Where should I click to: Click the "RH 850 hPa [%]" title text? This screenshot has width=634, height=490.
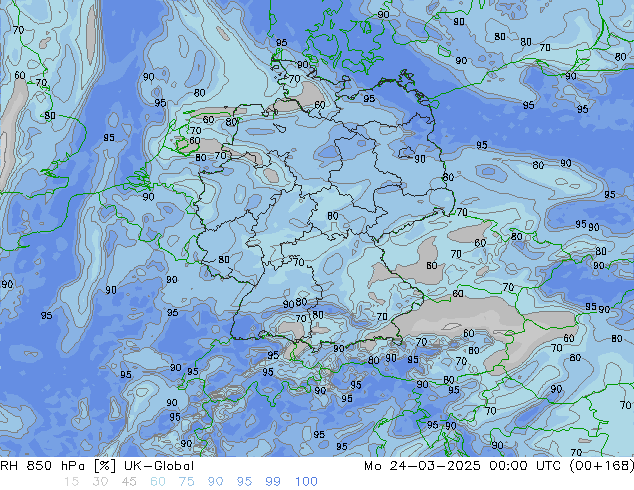(58, 466)
